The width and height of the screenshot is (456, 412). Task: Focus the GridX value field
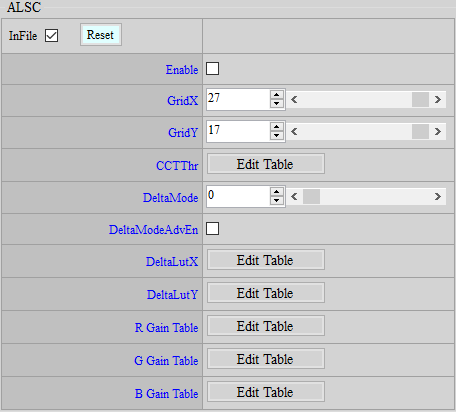click(238, 99)
